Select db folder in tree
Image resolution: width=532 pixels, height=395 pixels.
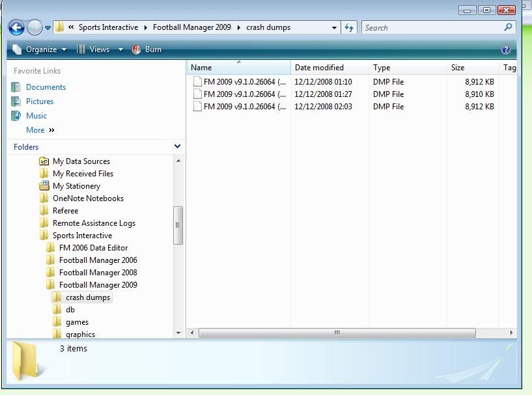70,310
